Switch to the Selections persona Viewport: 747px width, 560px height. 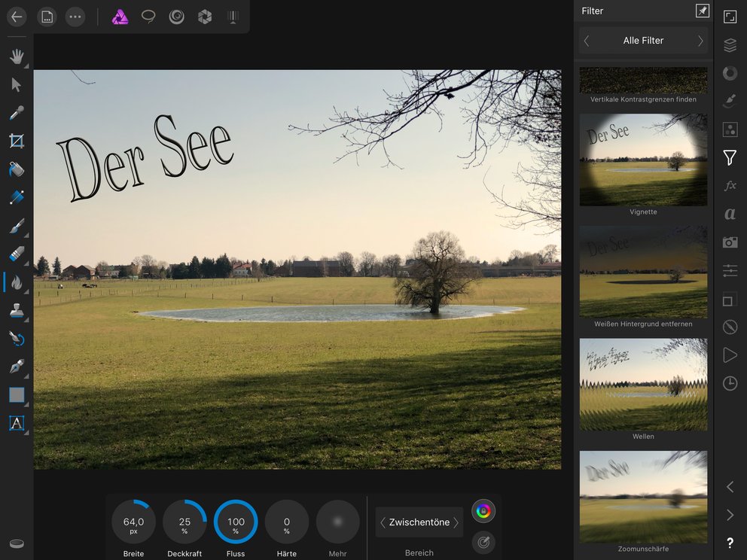pos(148,17)
